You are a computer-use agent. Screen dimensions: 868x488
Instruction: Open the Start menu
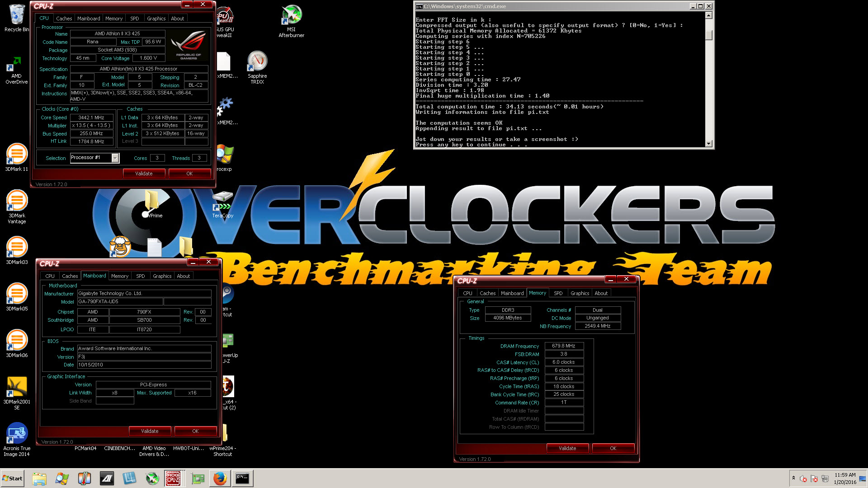pyautogui.click(x=13, y=478)
